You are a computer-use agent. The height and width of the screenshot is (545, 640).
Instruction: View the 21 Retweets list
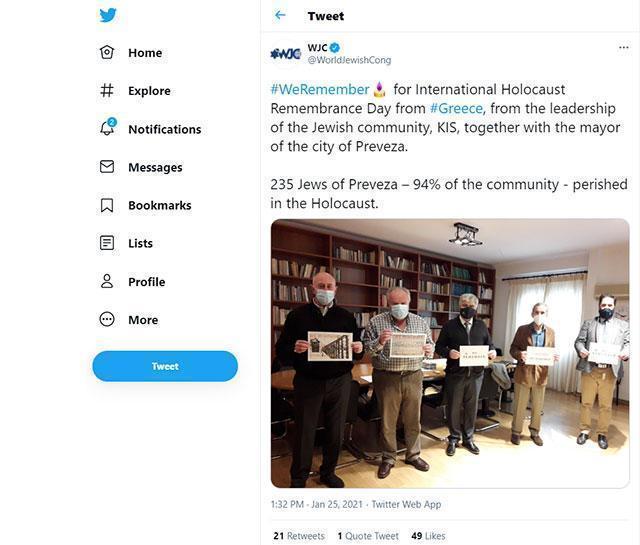coord(298,536)
